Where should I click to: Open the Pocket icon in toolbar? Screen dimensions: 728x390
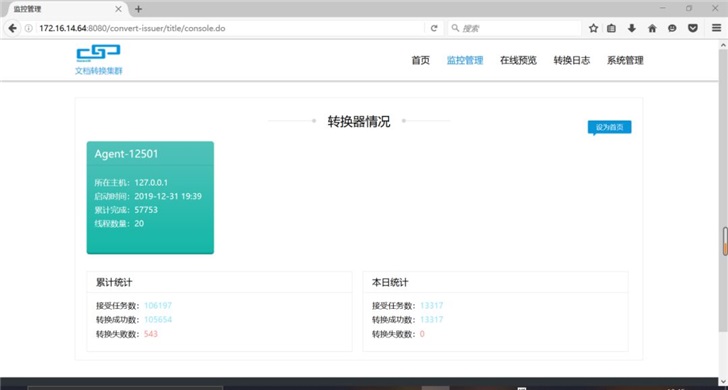coord(693,28)
